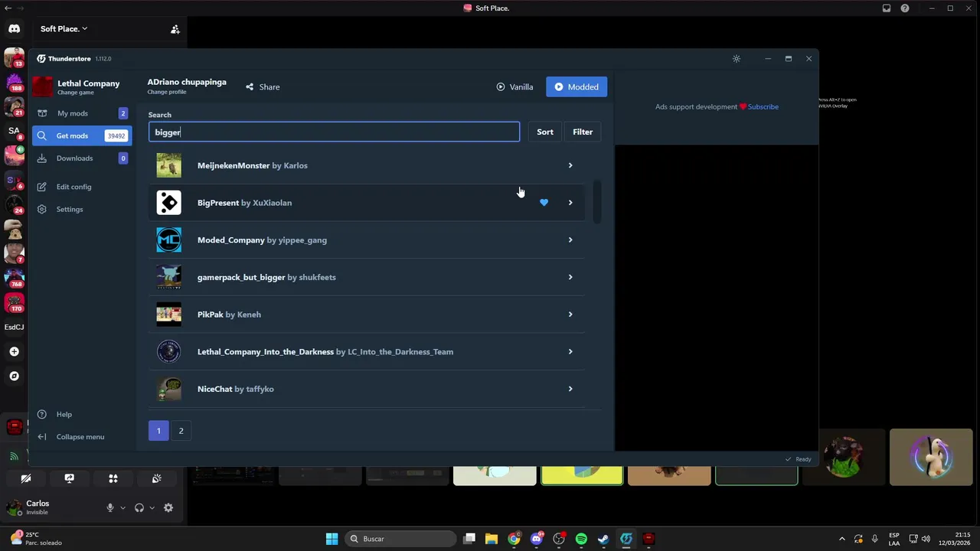The height and width of the screenshot is (551, 980).
Task: Expand gamerpack_but_bigger mod row chevron
Action: (x=570, y=277)
